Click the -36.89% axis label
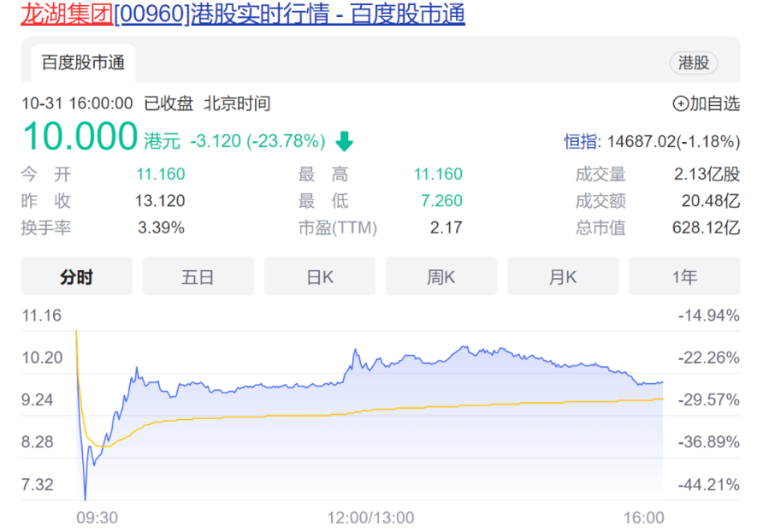Image resolution: width=757 pixels, height=532 pixels. tap(709, 442)
